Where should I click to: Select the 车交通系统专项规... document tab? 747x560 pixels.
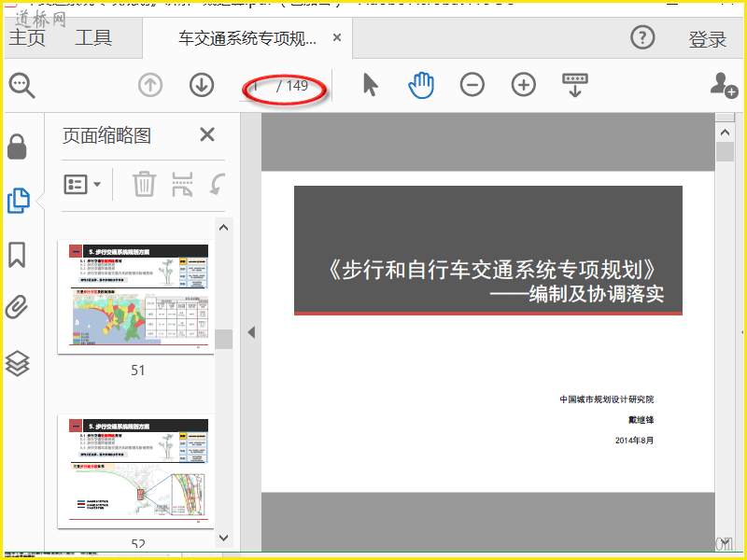(247, 38)
